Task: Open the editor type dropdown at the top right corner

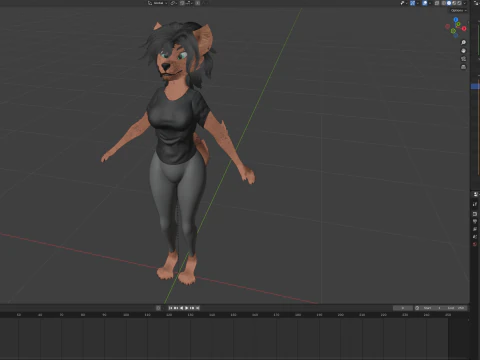Action: pyautogui.click(x=476, y=3)
